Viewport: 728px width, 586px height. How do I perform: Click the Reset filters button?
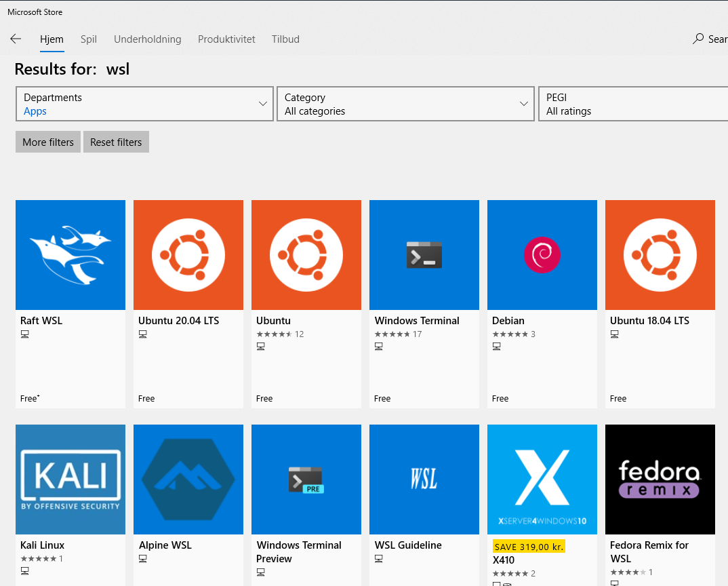116,142
